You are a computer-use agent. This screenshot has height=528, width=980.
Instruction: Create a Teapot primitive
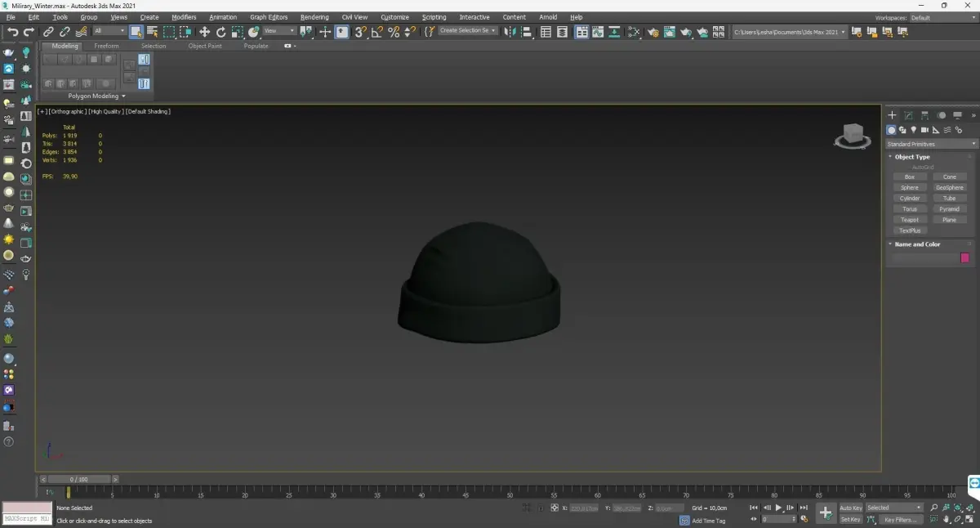(910, 220)
